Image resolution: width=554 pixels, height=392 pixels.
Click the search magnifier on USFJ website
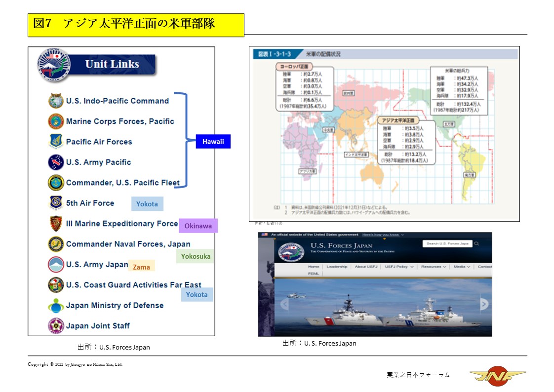(476, 244)
